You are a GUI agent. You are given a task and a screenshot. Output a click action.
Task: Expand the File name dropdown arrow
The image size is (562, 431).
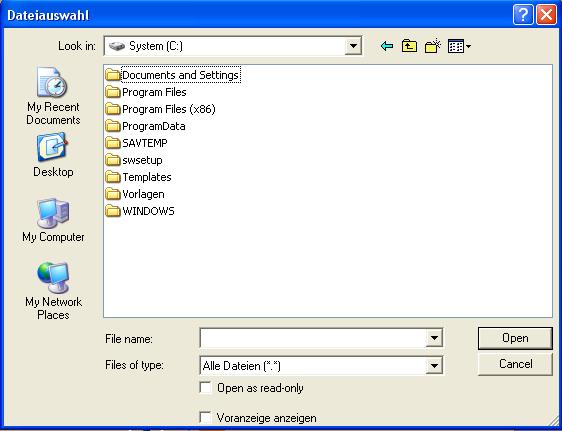[434, 338]
